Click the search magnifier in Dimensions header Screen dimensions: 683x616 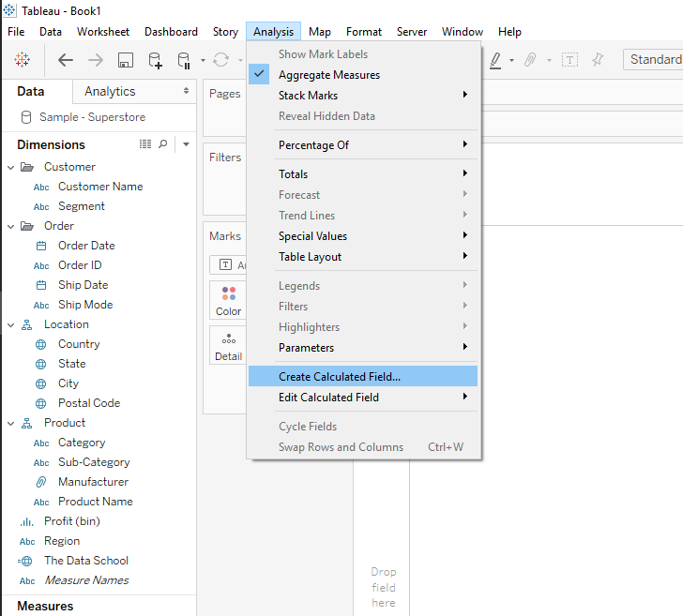point(163,144)
